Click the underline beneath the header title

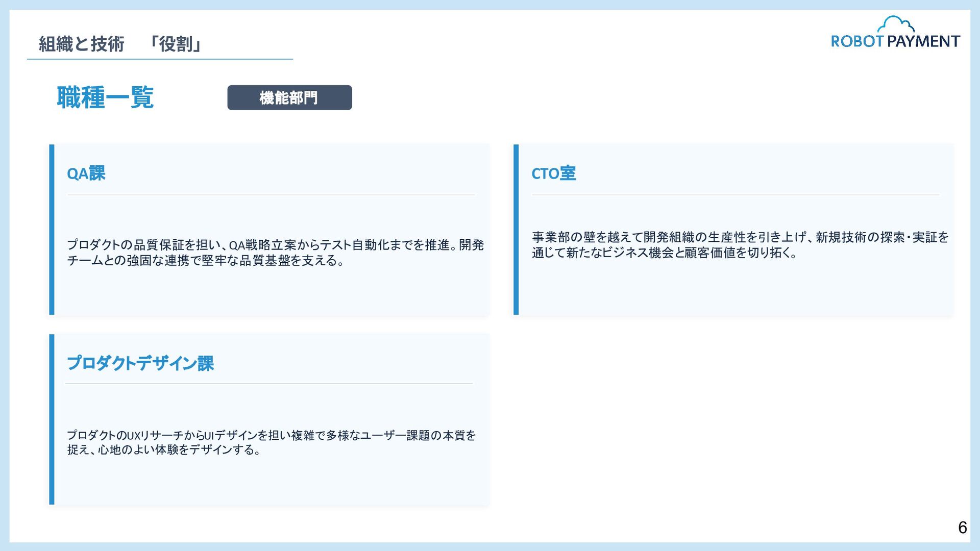(x=160, y=59)
